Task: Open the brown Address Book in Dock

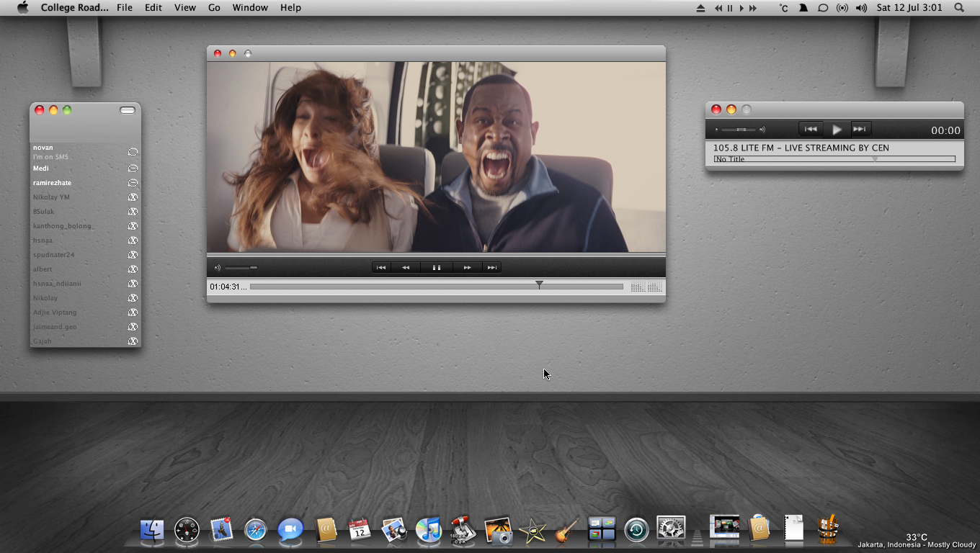Action: point(325,531)
